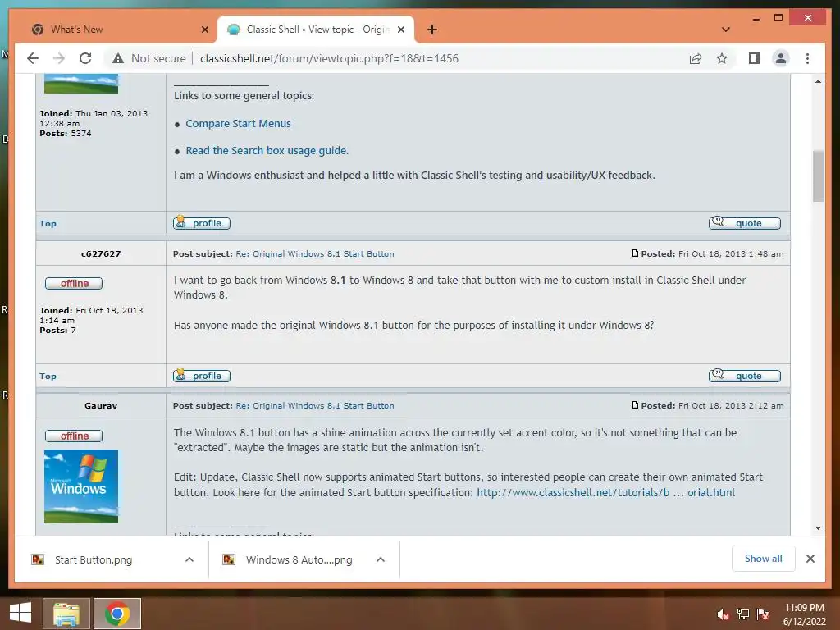The image size is (840, 630).
Task: Close the Classic Shell tab
Action: (x=400, y=30)
